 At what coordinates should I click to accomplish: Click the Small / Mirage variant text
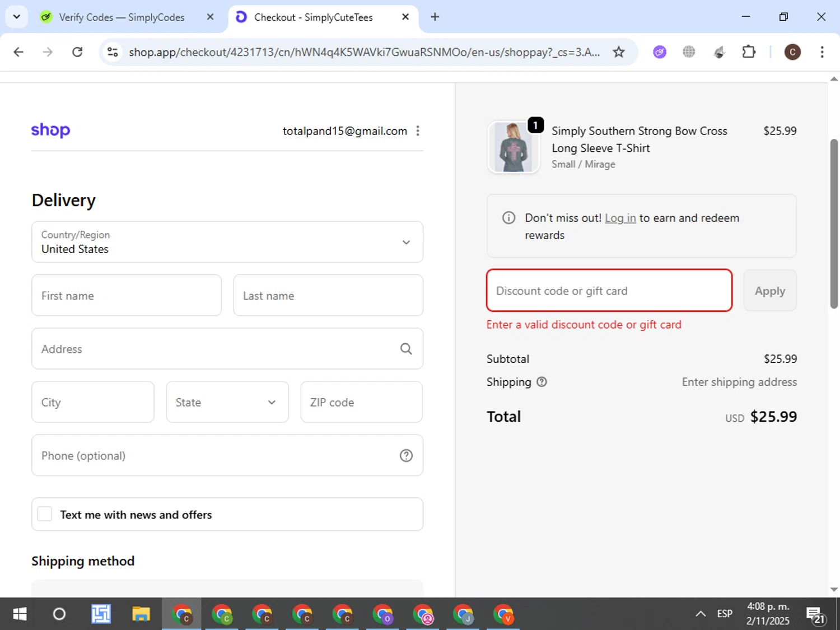pos(584,164)
